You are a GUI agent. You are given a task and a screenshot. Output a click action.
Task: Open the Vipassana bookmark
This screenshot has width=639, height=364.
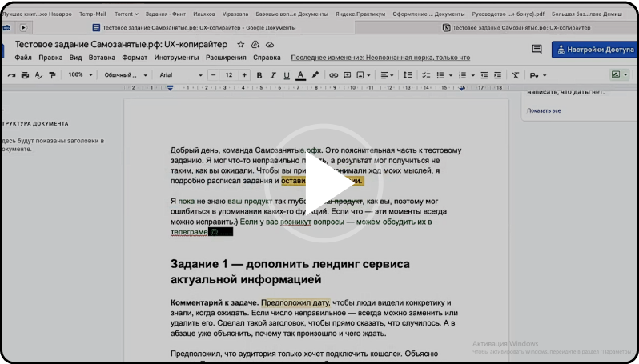pos(235,14)
